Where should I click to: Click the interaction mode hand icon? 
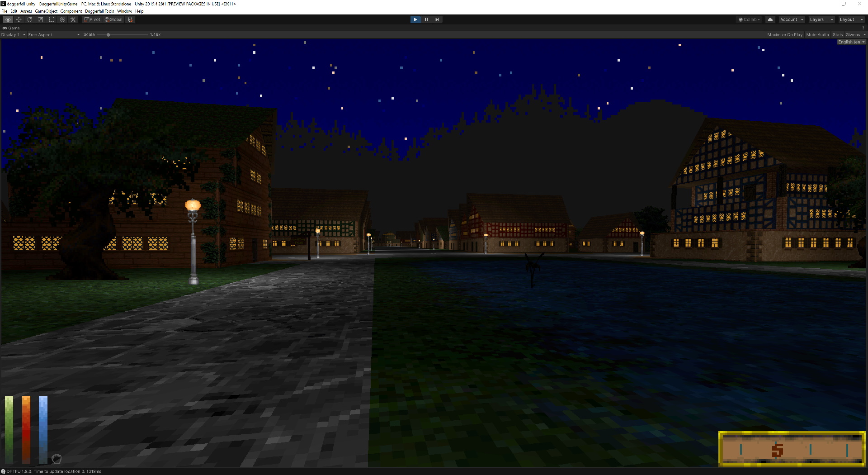pyautogui.click(x=56, y=459)
